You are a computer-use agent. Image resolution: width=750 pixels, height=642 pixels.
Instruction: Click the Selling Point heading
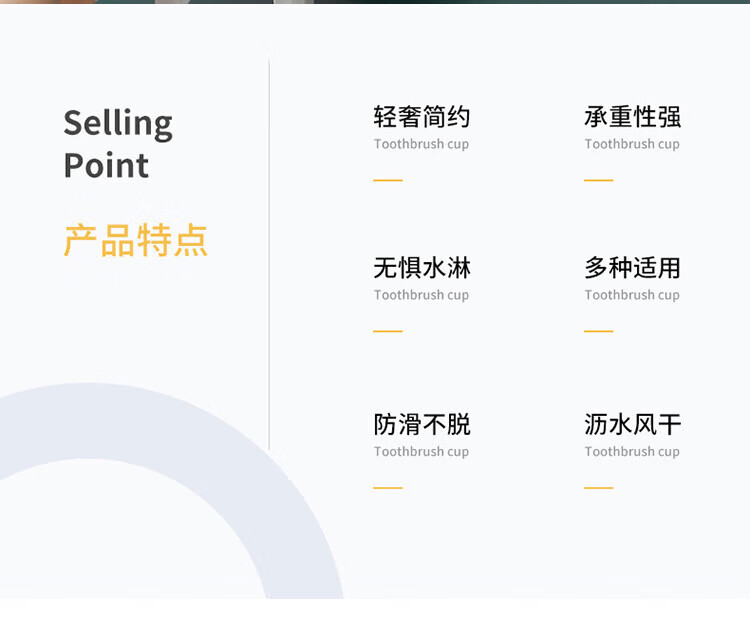pyautogui.click(x=118, y=143)
